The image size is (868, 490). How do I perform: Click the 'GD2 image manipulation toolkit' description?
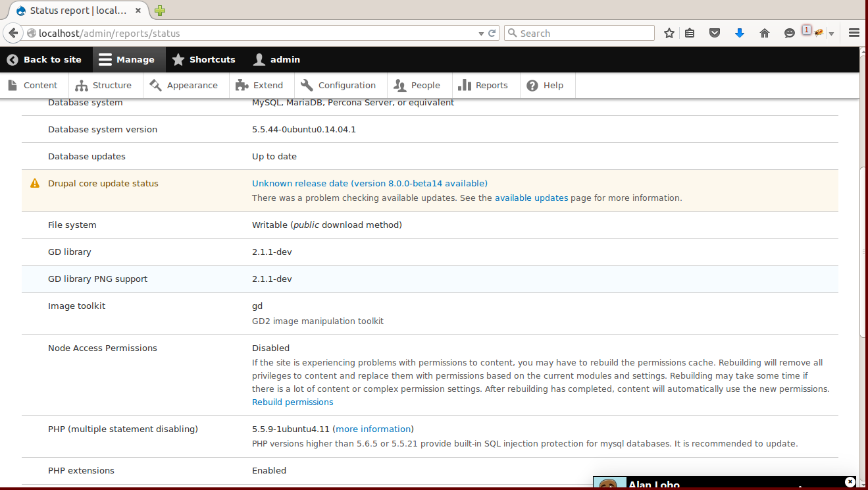tap(318, 321)
